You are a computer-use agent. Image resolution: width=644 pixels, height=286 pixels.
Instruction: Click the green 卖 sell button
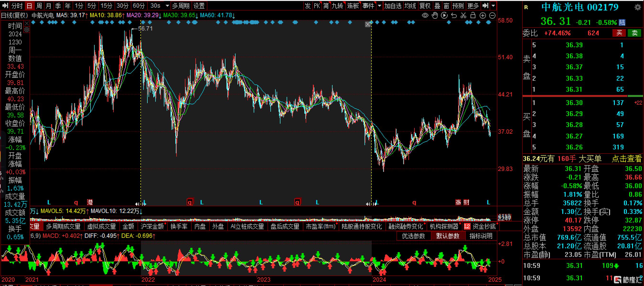pos(634,33)
